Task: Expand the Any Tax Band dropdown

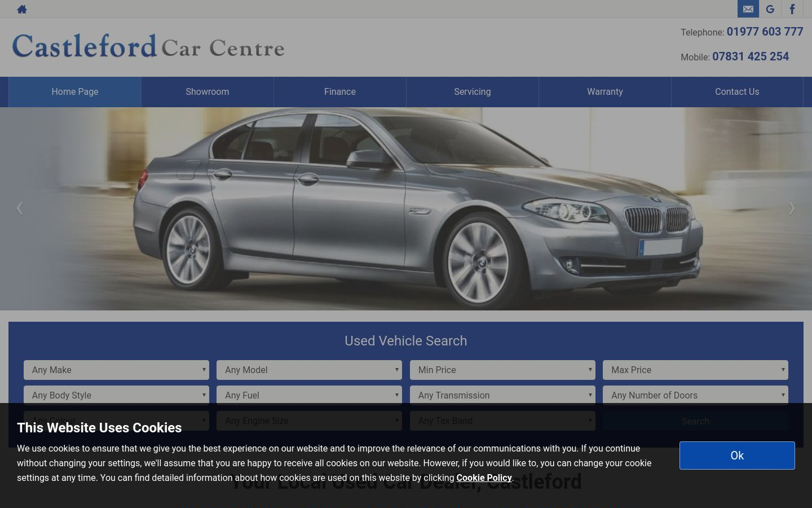Action: point(502,421)
